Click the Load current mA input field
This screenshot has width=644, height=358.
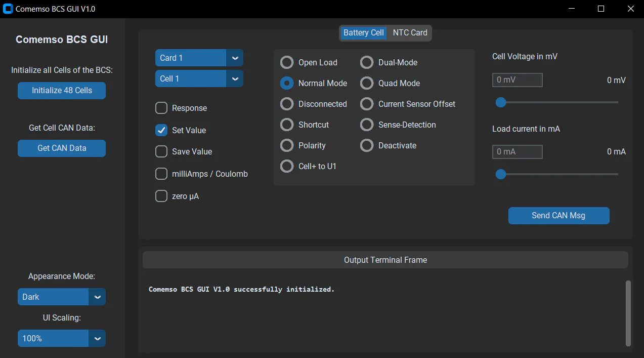pyautogui.click(x=518, y=151)
